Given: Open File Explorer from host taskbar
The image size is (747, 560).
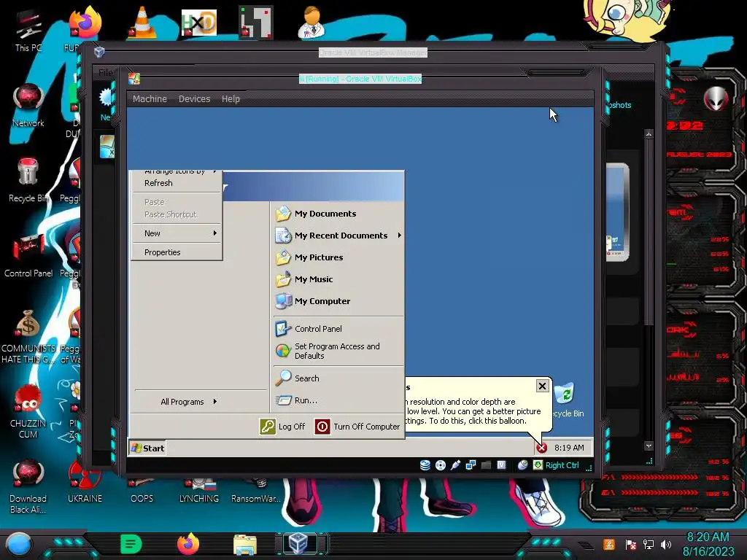Looking at the screenshot, I should tap(245, 544).
